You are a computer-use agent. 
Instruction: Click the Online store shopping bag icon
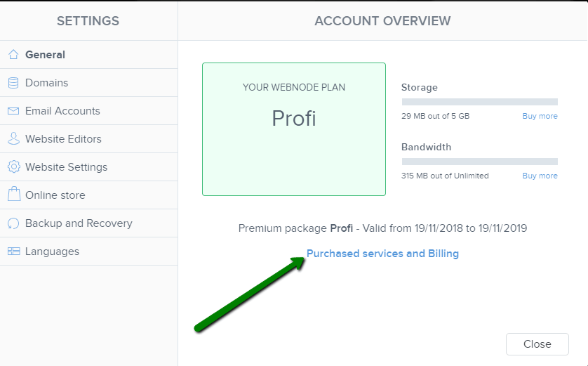14,194
